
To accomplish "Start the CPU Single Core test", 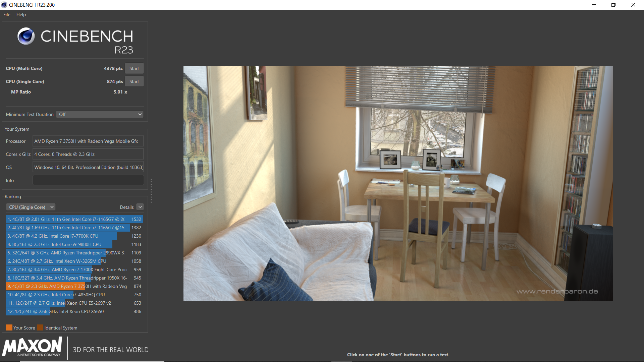I will click(x=134, y=81).
